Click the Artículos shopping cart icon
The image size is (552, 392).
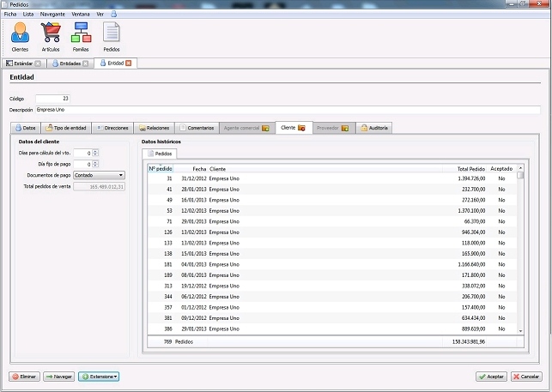(51, 36)
